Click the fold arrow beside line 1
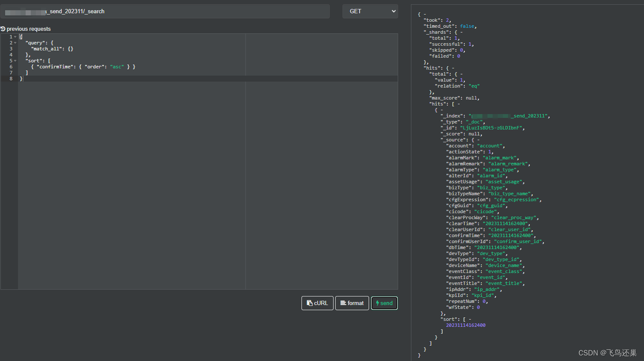 coord(15,36)
